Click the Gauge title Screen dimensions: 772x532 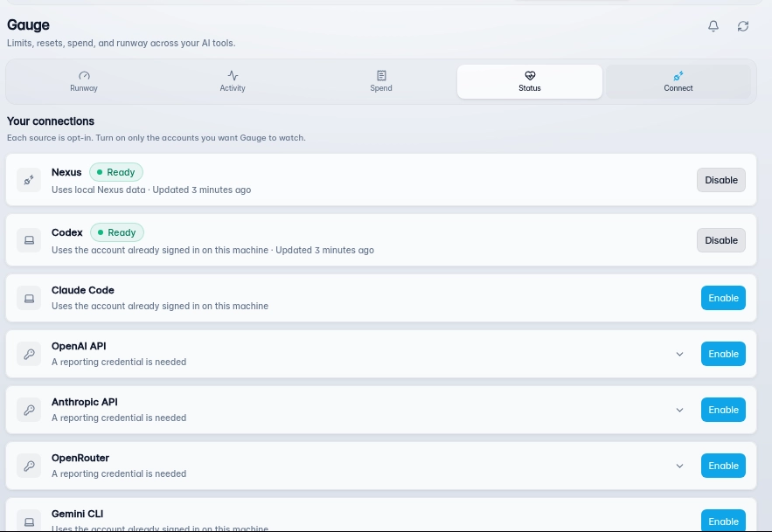click(x=28, y=25)
